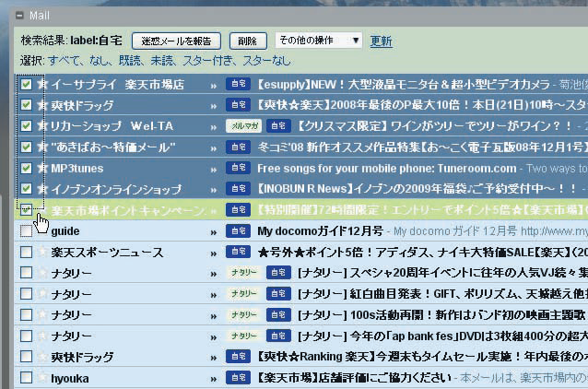The width and height of the screenshot is (588, 389).
Task: Select スター付き emails link
Action: coord(207,61)
